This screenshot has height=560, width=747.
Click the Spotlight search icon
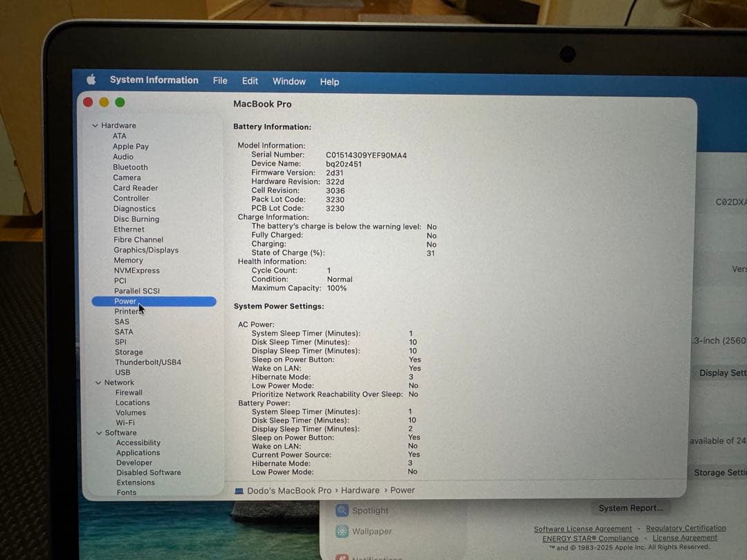342,510
